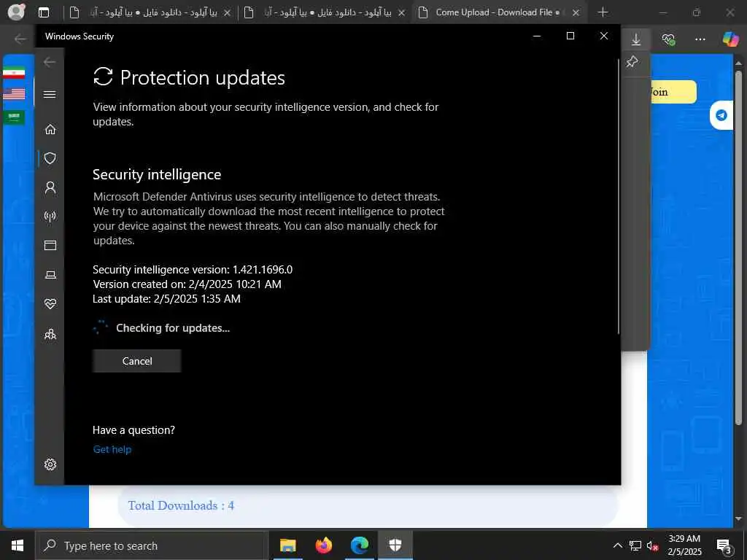Select the US flag language
The height and width of the screenshot is (560, 747).
(14, 94)
